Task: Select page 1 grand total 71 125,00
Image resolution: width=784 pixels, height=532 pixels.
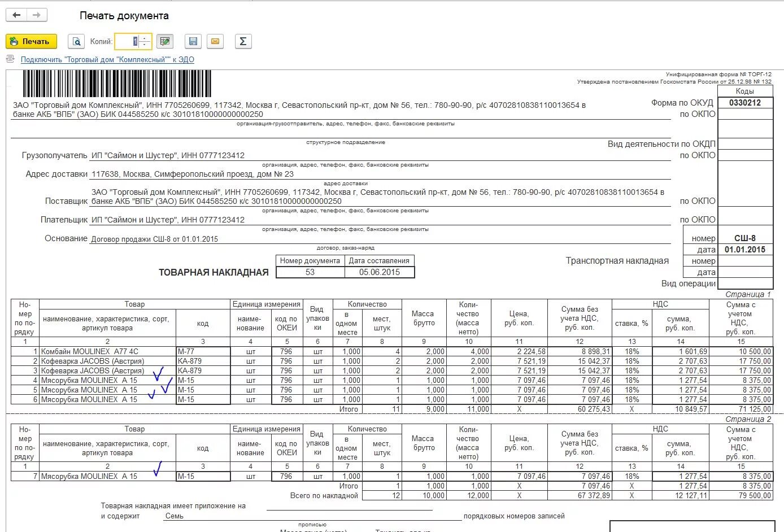Action: (741, 409)
